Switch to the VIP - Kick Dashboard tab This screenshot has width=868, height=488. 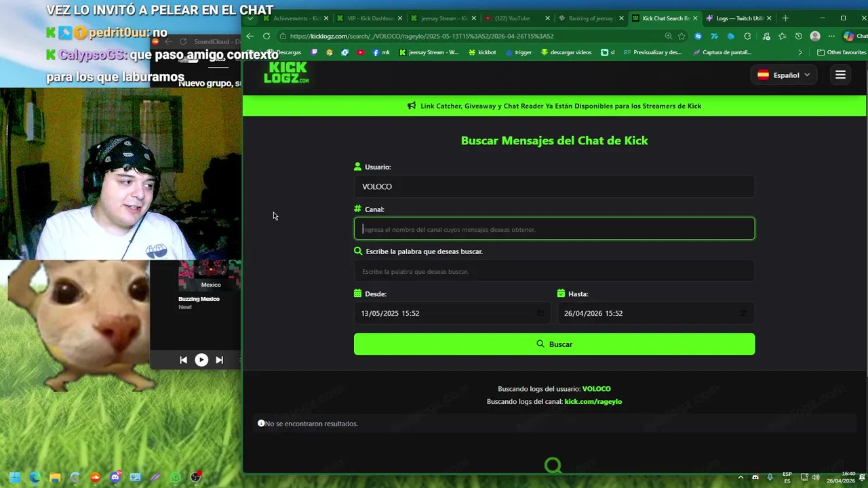click(x=368, y=18)
